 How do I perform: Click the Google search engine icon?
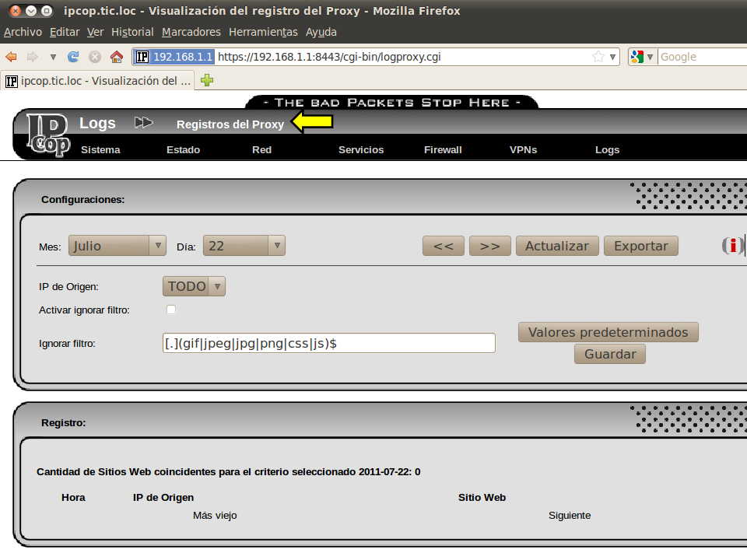click(637, 57)
